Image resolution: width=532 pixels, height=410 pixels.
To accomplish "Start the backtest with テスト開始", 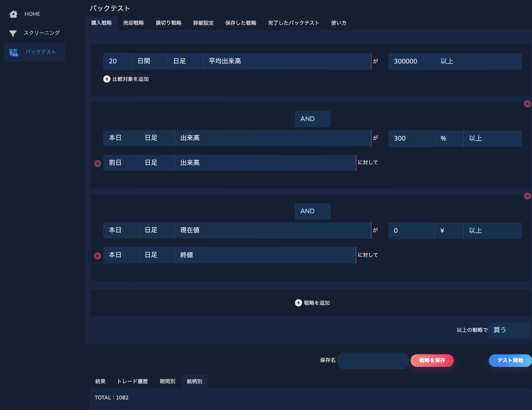I will click(x=510, y=361).
